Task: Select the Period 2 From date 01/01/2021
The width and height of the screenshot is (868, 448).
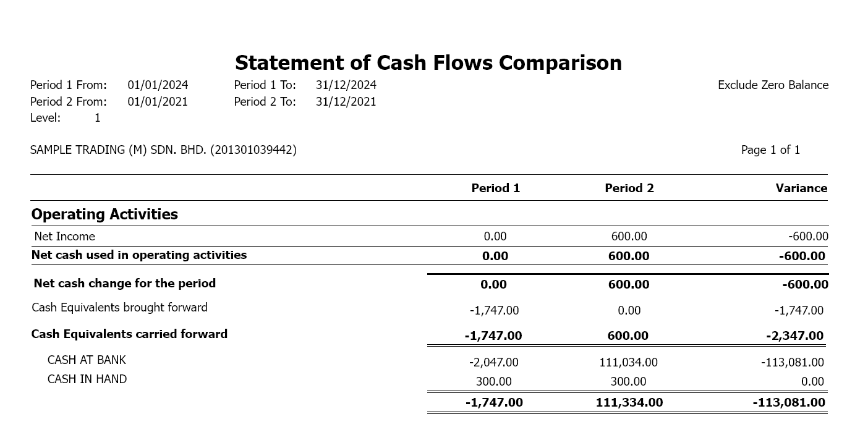Action: 158,102
